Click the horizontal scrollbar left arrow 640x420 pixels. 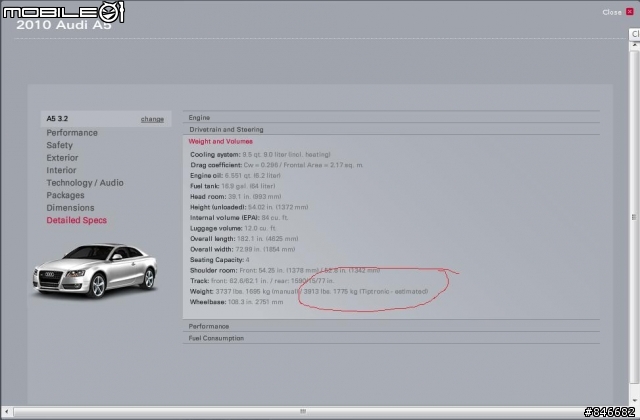point(6,411)
